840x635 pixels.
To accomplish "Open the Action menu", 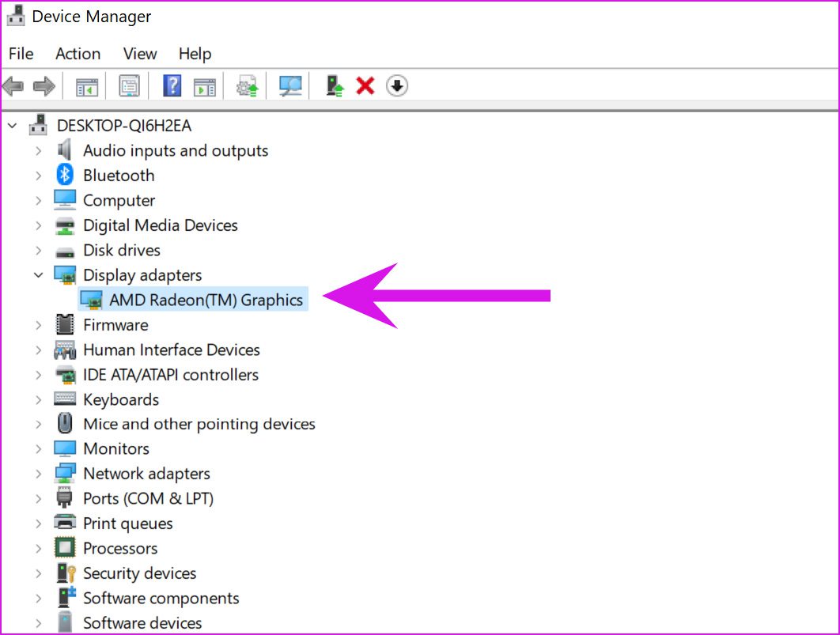I will [x=78, y=53].
